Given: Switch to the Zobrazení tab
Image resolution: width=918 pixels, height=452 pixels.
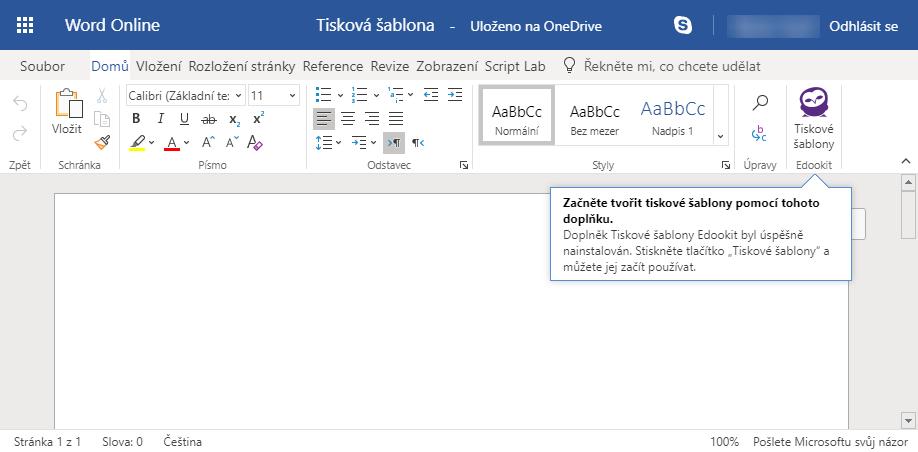Looking at the screenshot, I should pos(447,66).
